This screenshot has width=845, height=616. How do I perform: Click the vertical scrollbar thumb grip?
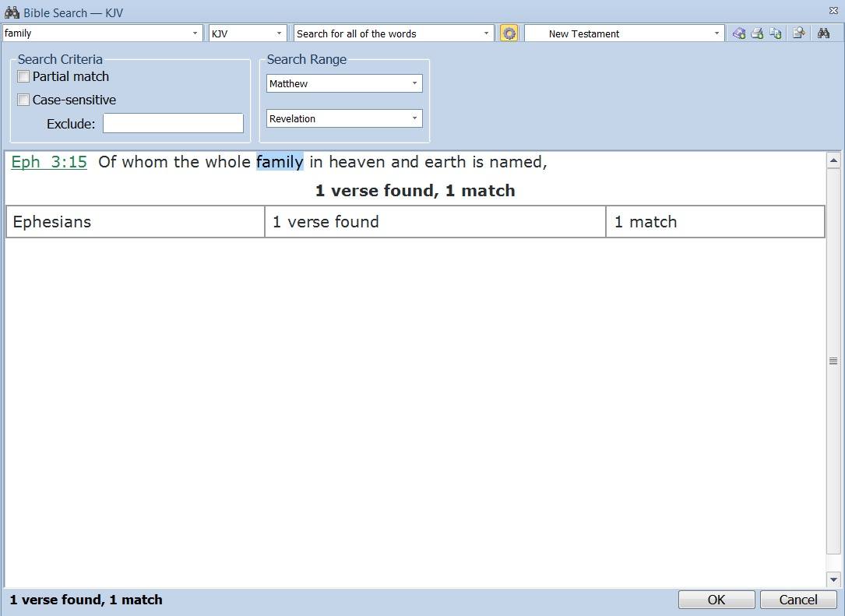(833, 361)
